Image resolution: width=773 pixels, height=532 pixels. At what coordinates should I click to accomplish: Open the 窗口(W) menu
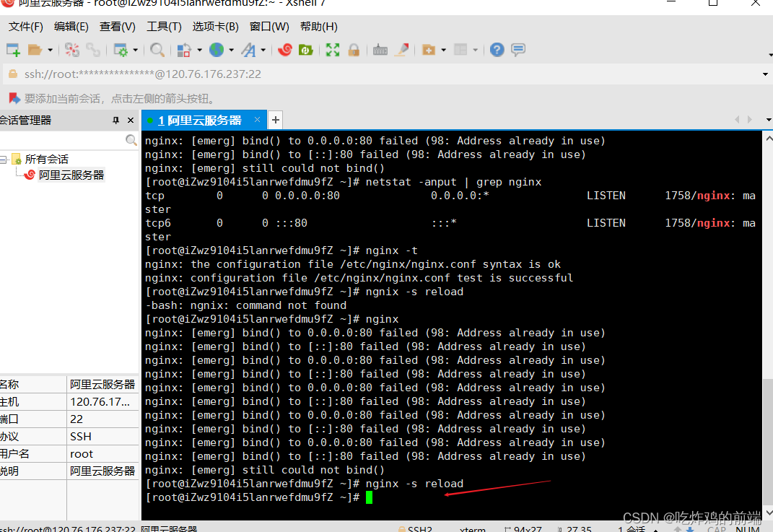pyautogui.click(x=269, y=27)
